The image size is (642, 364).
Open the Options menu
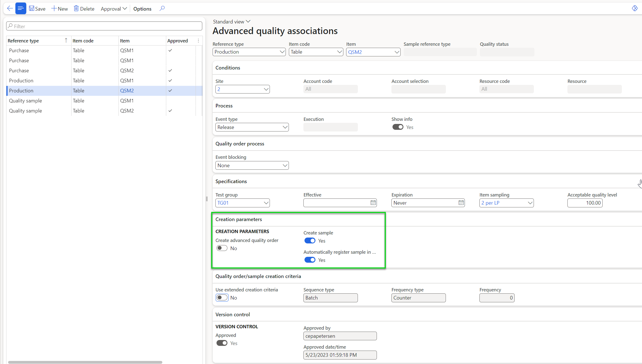point(142,9)
